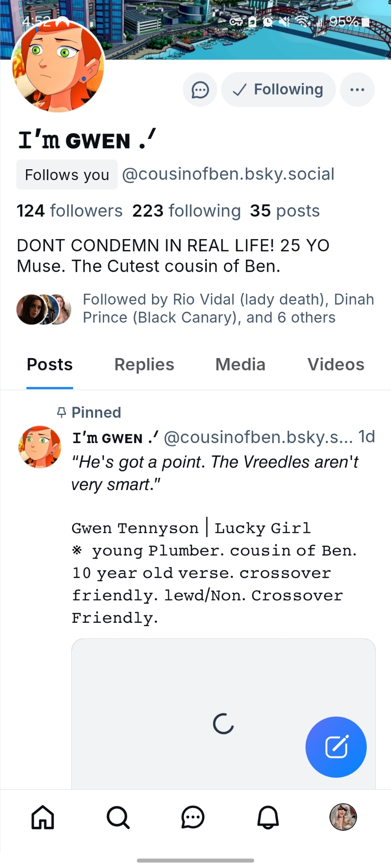Switch to the Videos tab
This screenshot has width=391, height=868.
[336, 365]
